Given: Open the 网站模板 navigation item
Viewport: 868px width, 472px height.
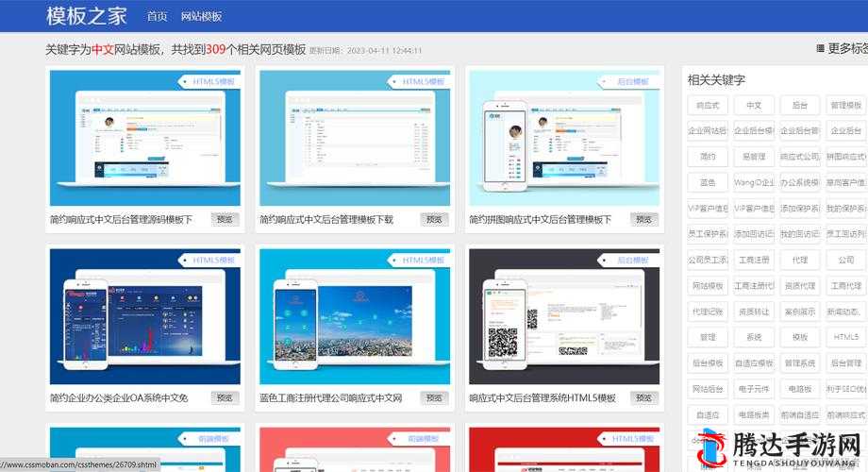Looking at the screenshot, I should pyautogui.click(x=202, y=17).
